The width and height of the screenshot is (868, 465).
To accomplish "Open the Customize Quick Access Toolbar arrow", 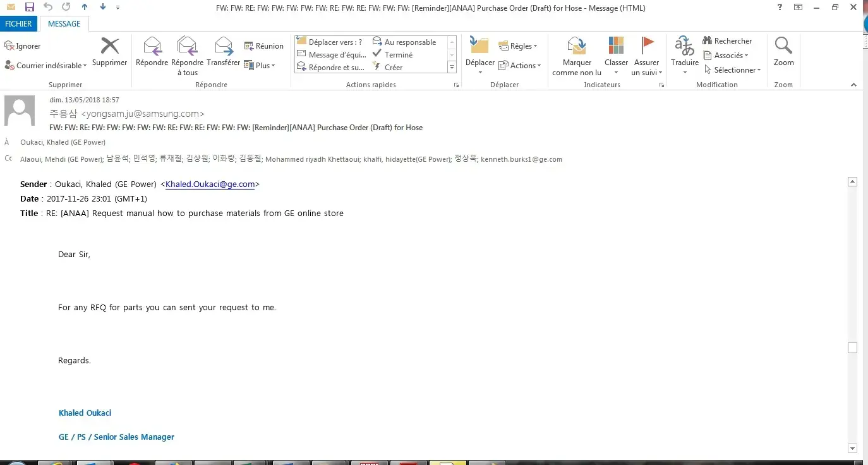I will (118, 8).
